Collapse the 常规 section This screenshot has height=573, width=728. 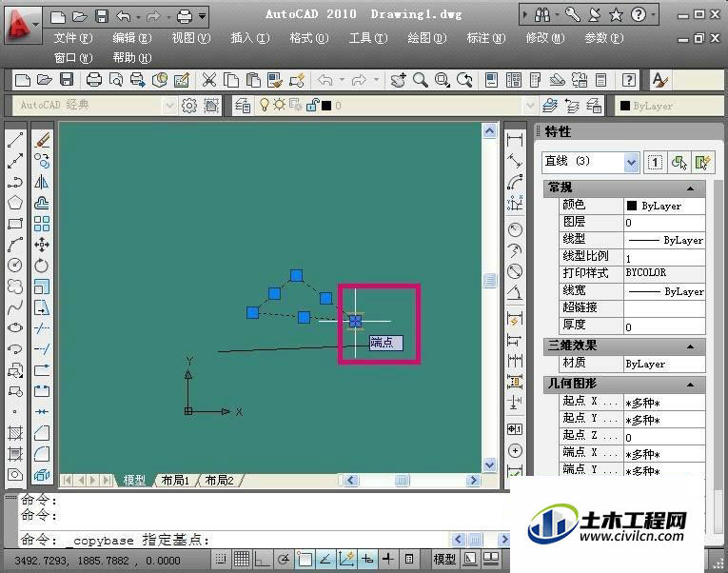click(x=690, y=188)
